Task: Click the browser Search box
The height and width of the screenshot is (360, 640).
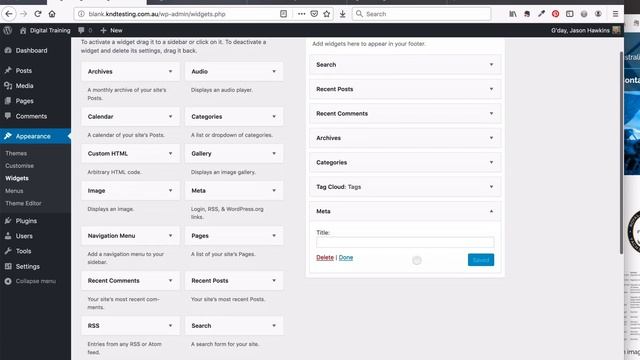Action: tap(421, 14)
